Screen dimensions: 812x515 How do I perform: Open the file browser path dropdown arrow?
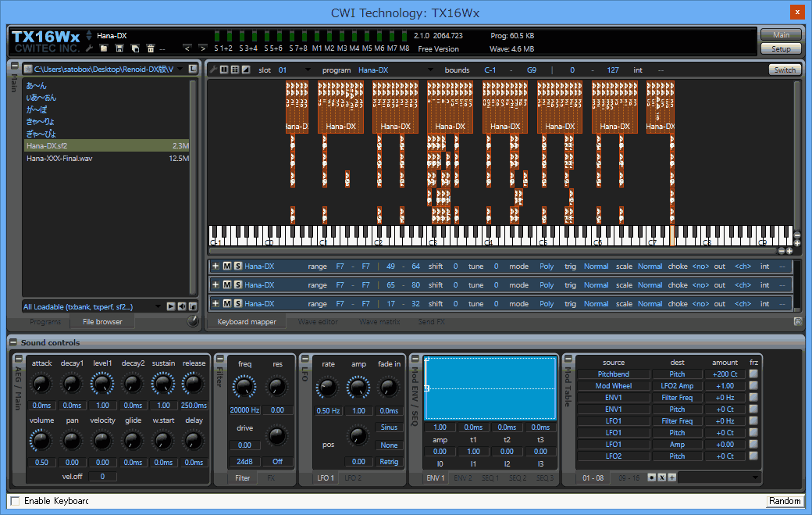(180, 69)
